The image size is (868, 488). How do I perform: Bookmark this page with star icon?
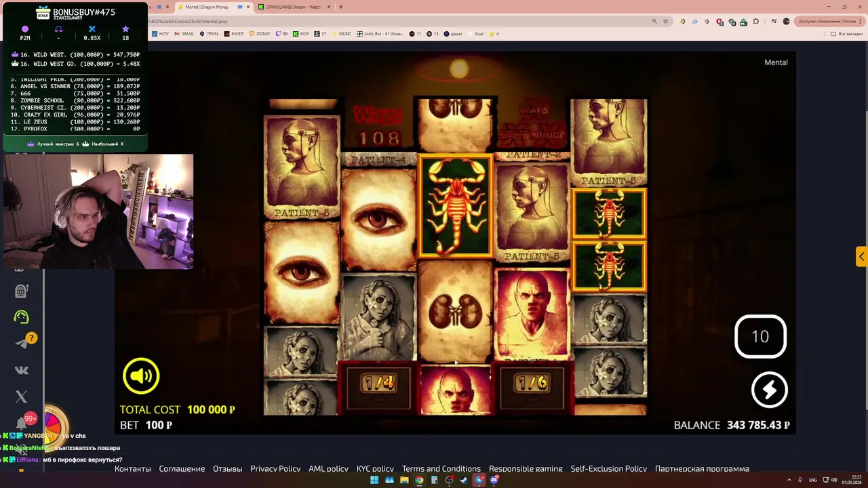pyautogui.click(x=665, y=21)
